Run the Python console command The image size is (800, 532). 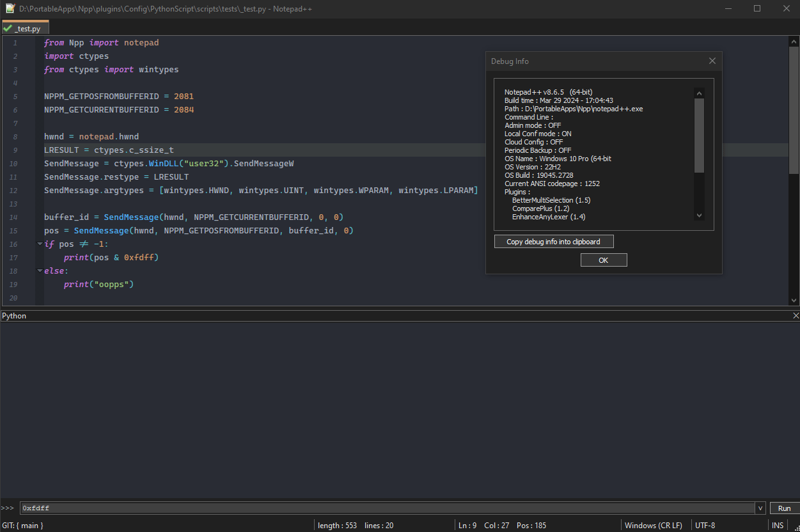(784, 508)
